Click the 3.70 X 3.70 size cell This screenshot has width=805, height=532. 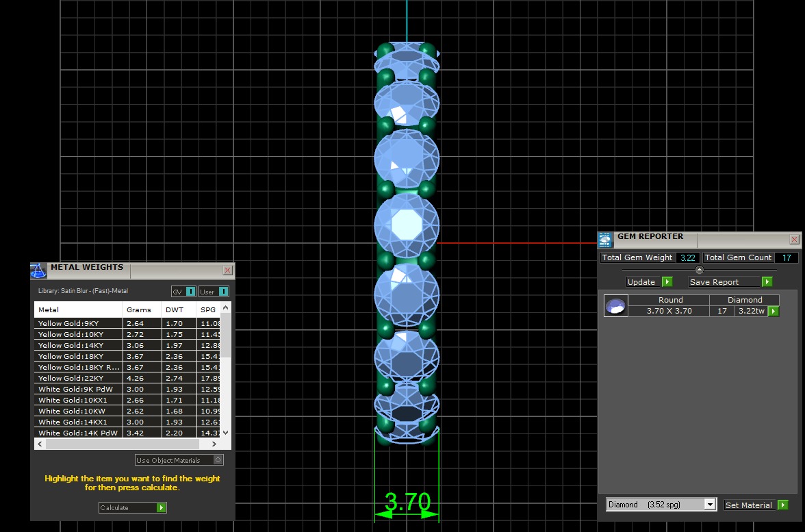(x=669, y=311)
